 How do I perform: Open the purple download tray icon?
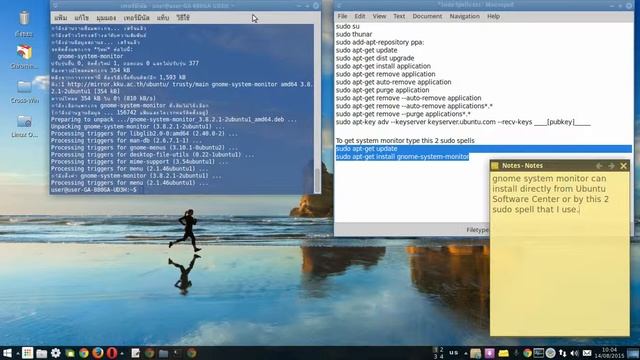(490, 353)
